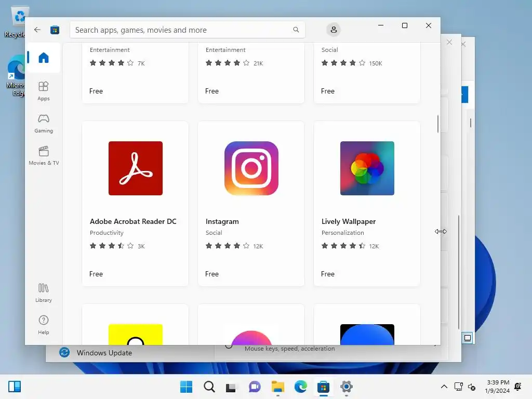Open File Explorer from taskbar

(277, 387)
